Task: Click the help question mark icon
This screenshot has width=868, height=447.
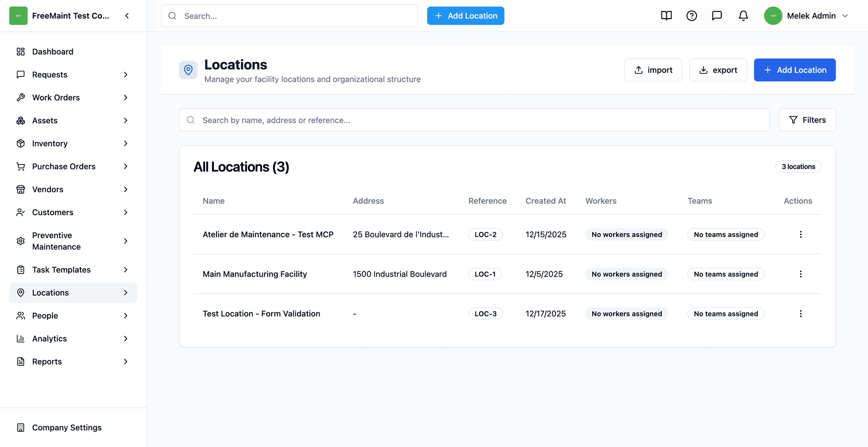Action: (692, 16)
